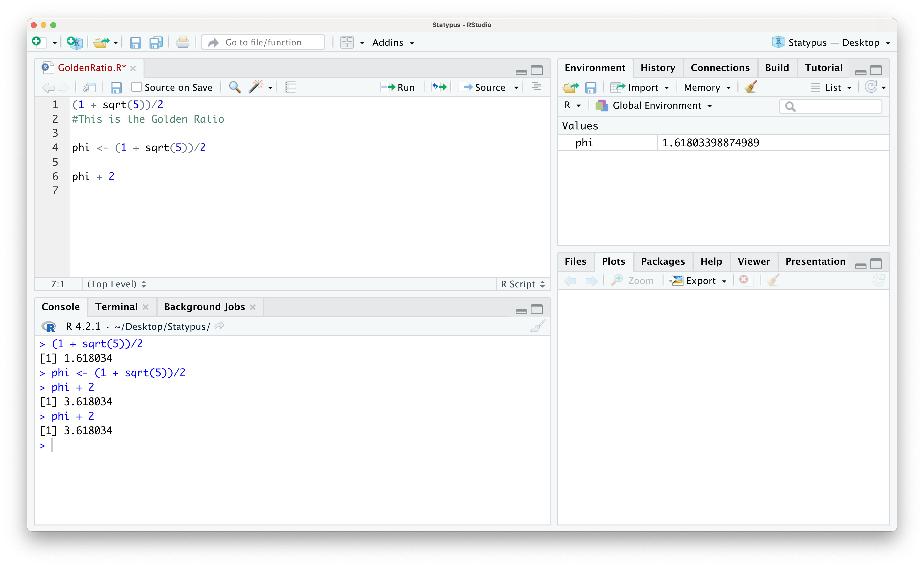This screenshot has height=567, width=924.
Task: Re-run the previous code region
Action: click(x=439, y=87)
